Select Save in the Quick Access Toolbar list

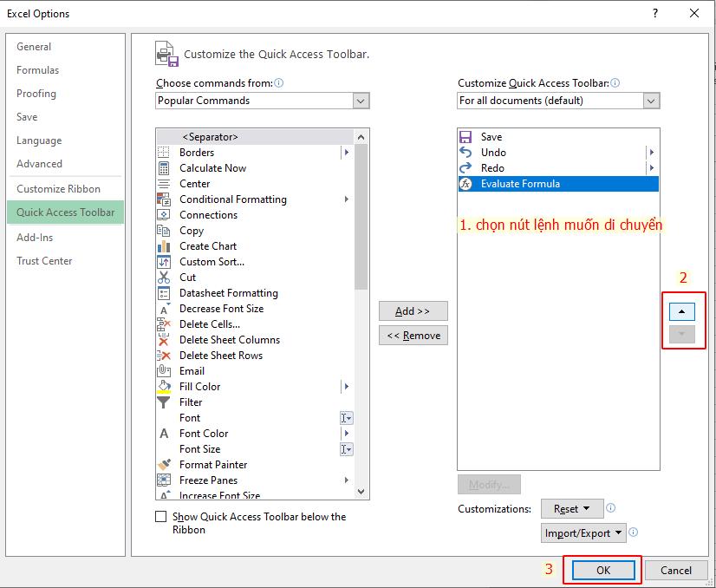click(x=490, y=137)
